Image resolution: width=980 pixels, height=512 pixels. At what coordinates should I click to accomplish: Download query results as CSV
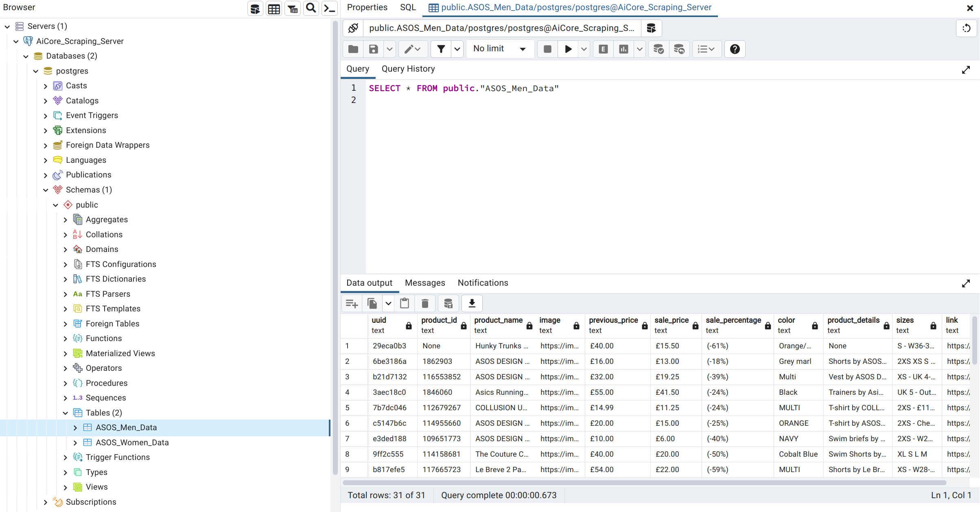472,304
